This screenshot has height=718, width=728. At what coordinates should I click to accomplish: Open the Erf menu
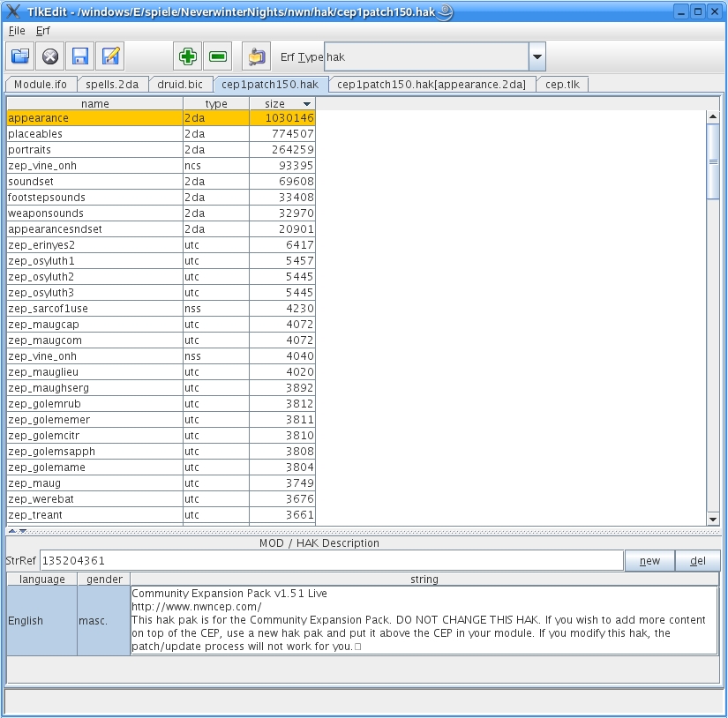click(43, 31)
